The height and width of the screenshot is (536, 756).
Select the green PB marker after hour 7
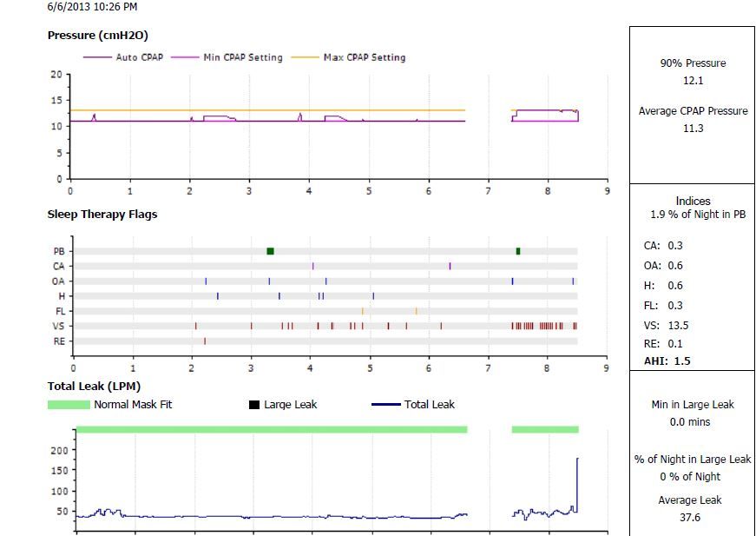tap(518, 251)
